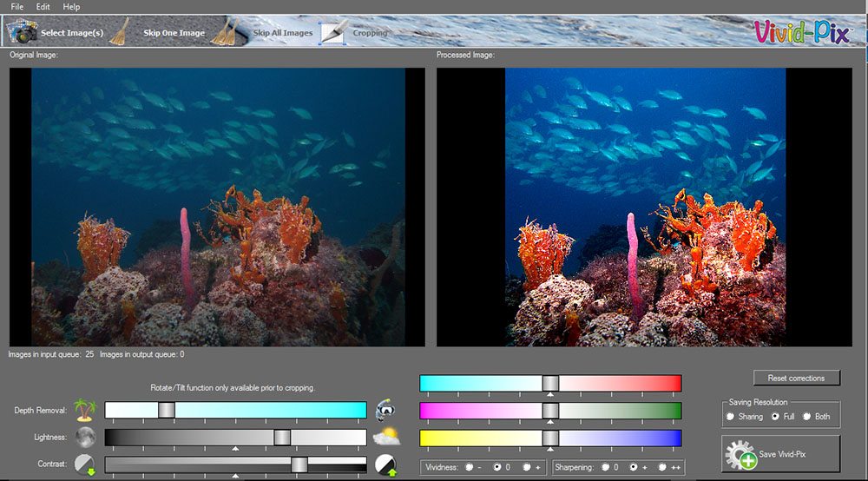Viewport: 868px width, 481px height.
Task: Click the increase contrast icon
Action: (x=385, y=465)
